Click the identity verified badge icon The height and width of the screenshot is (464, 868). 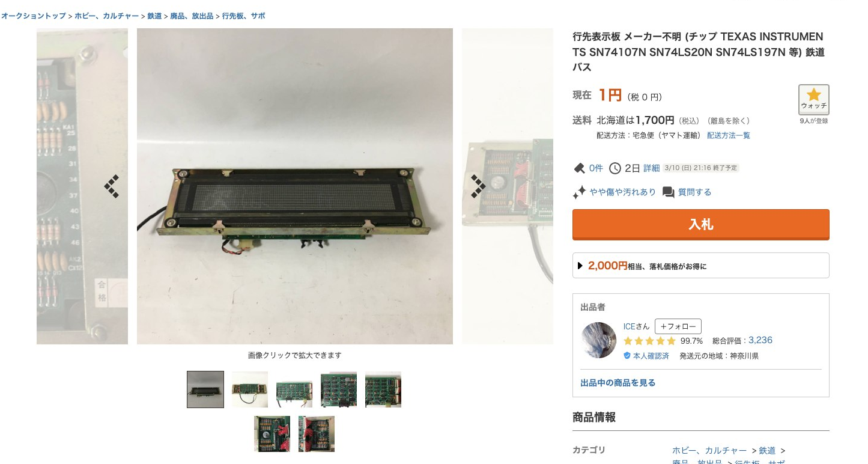(x=627, y=356)
